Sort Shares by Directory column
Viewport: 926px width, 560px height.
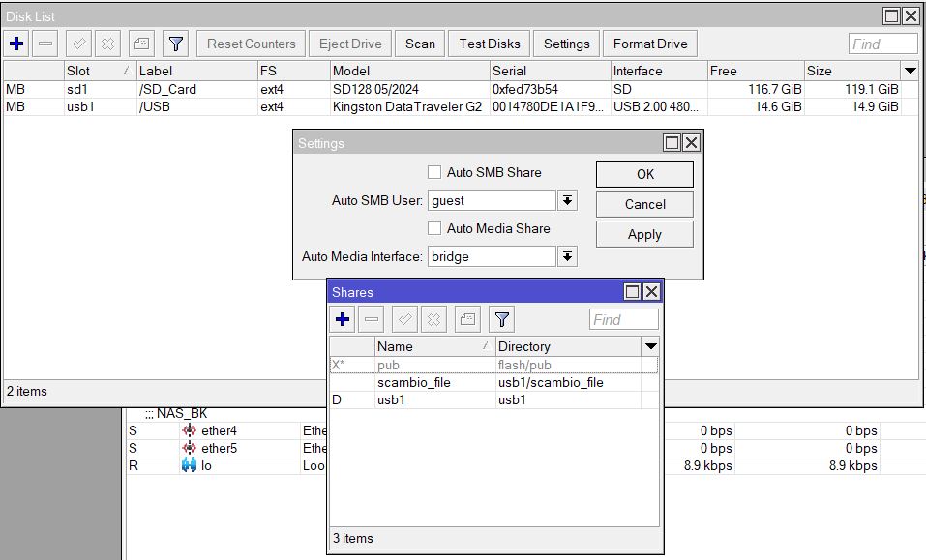pos(568,346)
